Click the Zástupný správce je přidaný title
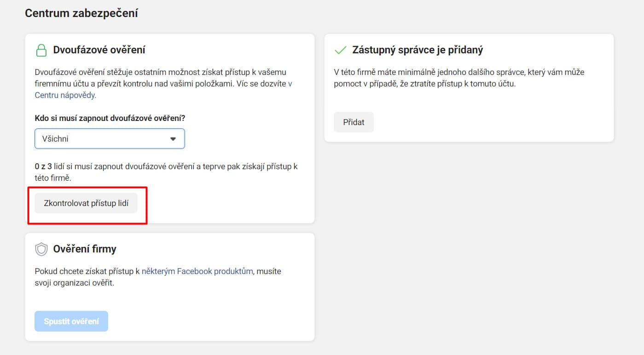 [x=418, y=50]
